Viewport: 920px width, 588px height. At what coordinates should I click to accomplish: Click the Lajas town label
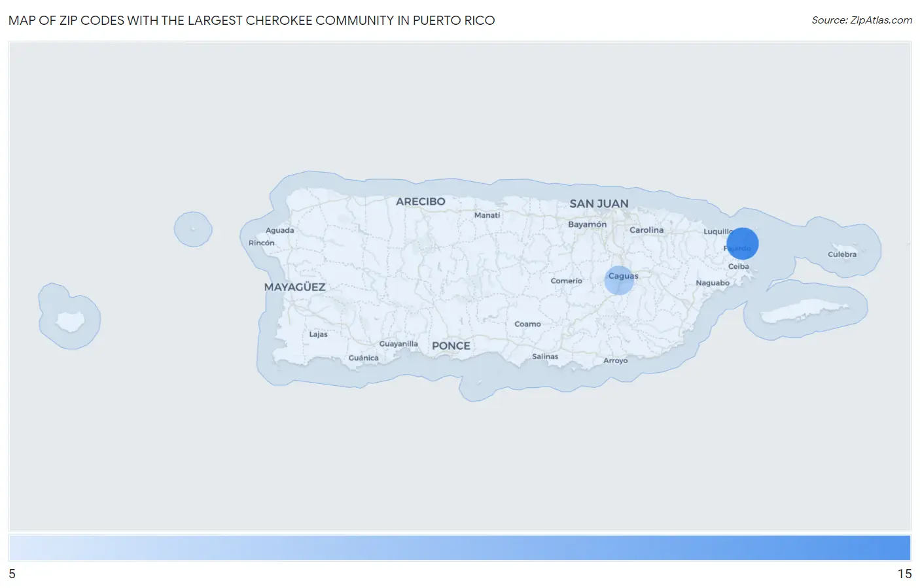pos(318,334)
